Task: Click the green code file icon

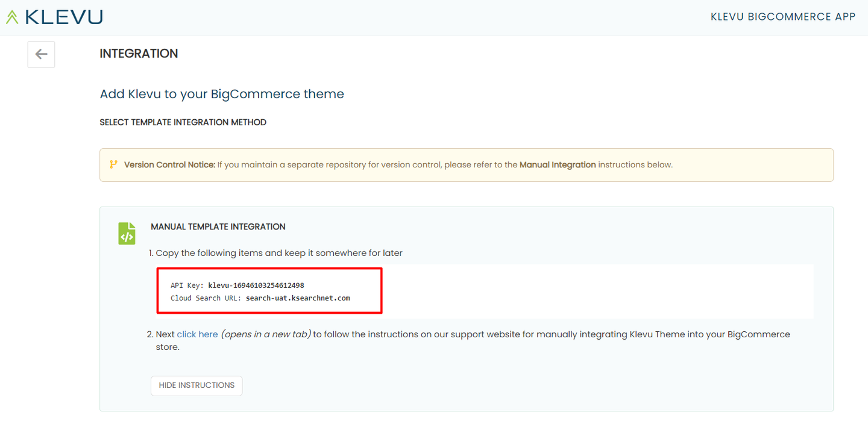Action: click(x=127, y=234)
